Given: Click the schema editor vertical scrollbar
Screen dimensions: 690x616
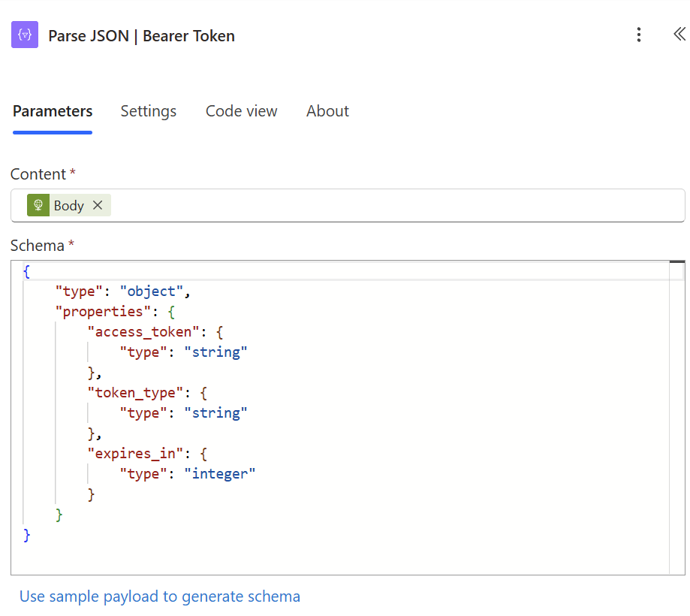Looking at the screenshot, I should 676,418.
